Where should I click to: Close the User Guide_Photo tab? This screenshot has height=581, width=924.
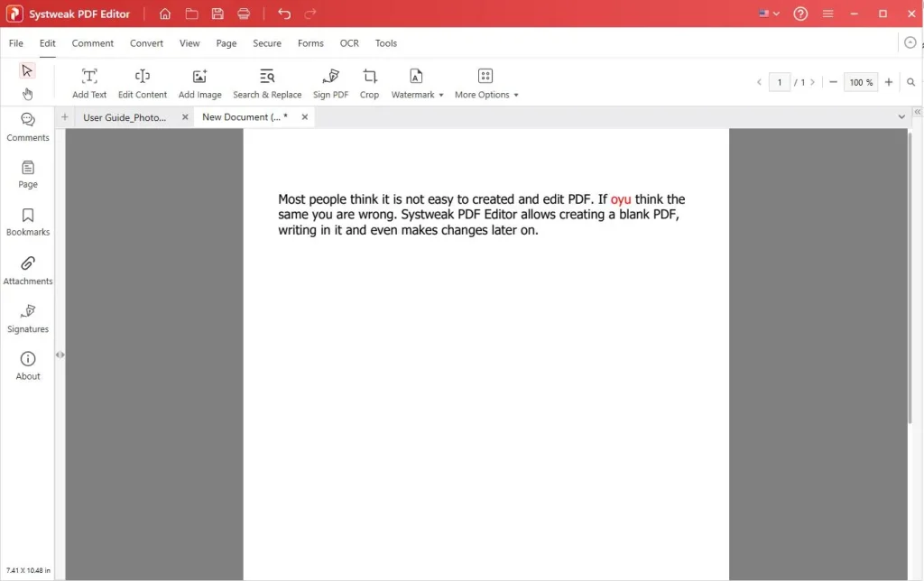pyautogui.click(x=185, y=117)
